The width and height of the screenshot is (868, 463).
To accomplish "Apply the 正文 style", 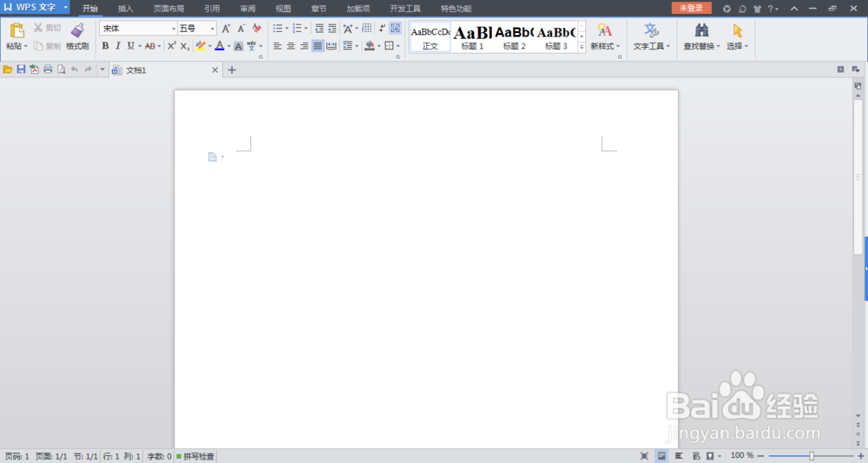I will (431, 37).
